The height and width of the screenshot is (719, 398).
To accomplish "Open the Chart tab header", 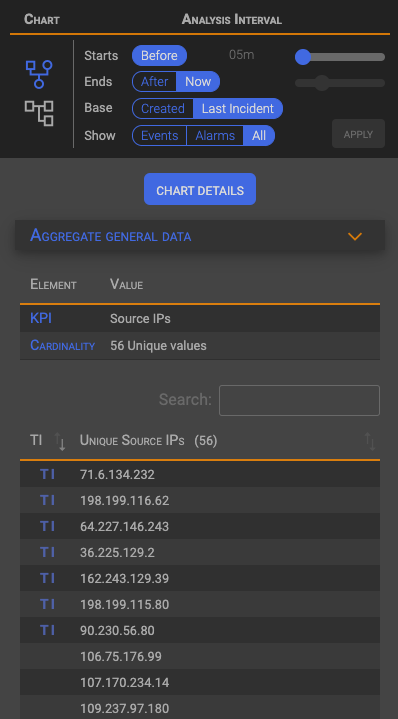I will coord(42,20).
